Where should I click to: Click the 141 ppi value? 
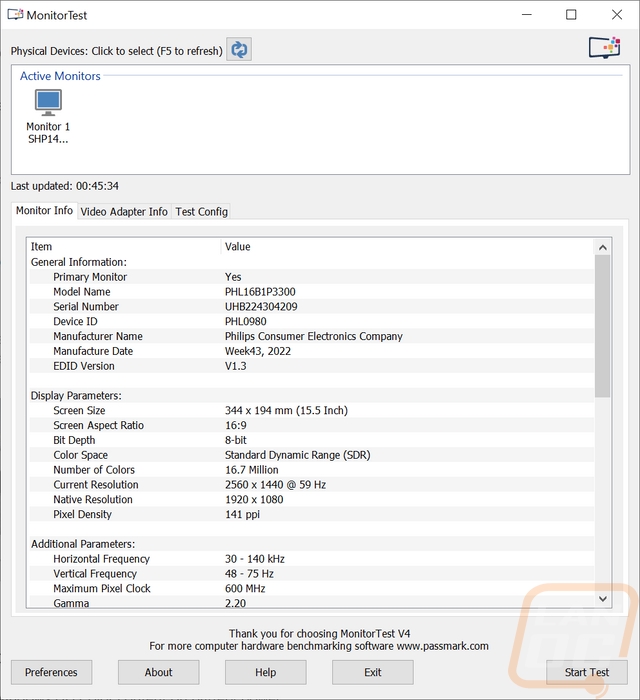[242, 514]
